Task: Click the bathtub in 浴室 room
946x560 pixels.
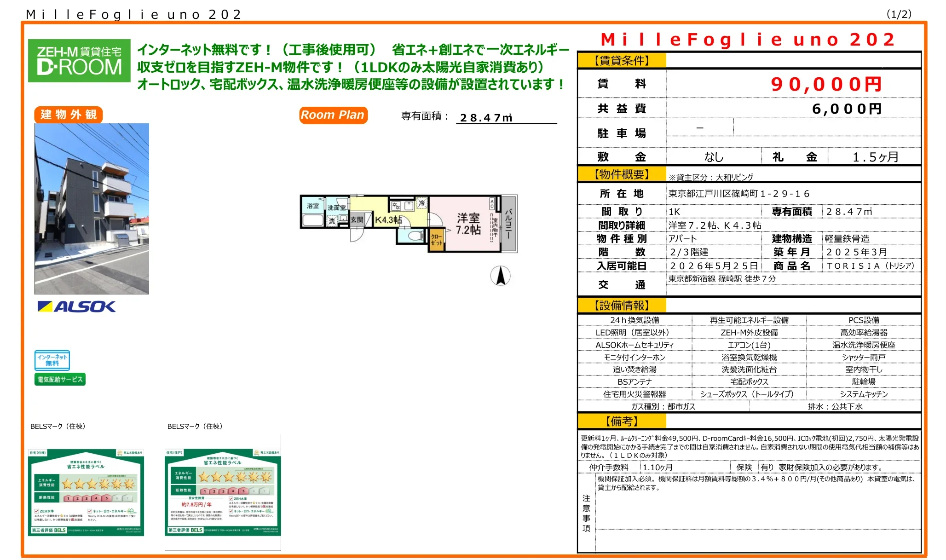Action: (x=312, y=219)
